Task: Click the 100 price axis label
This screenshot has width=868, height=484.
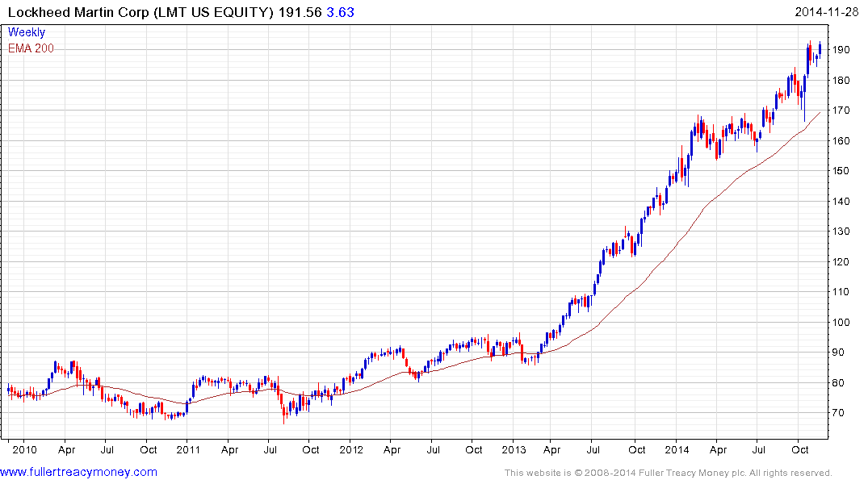Action: [841, 322]
